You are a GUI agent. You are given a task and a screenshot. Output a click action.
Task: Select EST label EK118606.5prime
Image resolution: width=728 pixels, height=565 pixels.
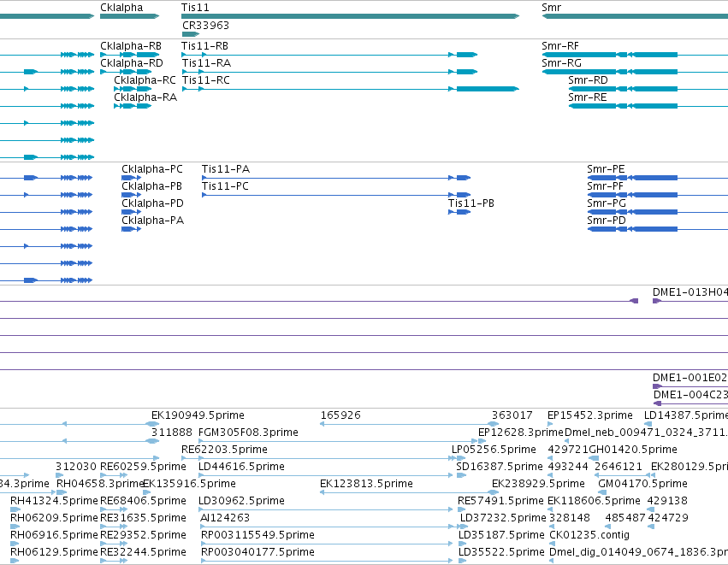point(594,502)
